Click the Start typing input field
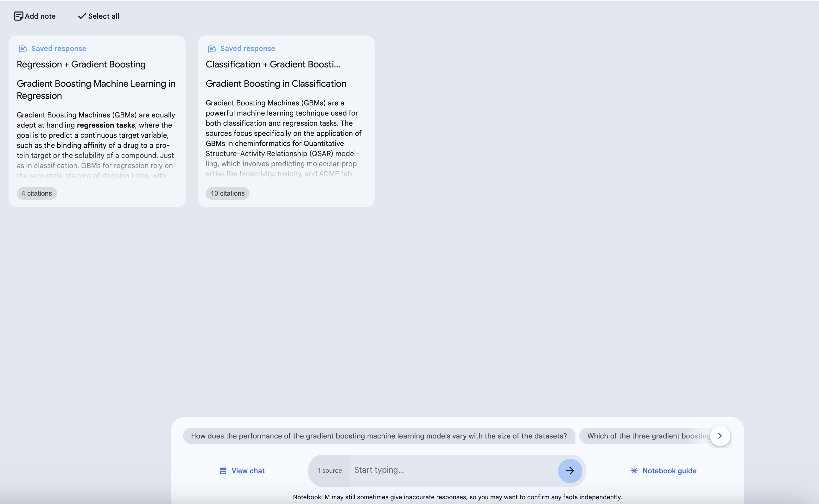Screen dimensions: 819x504 (454, 470)
